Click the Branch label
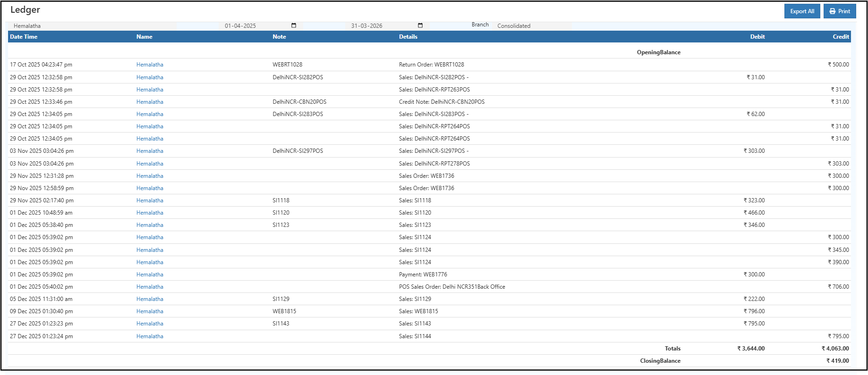Image resolution: width=868 pixels, height=375 pixels. click(x=480, y=25)
